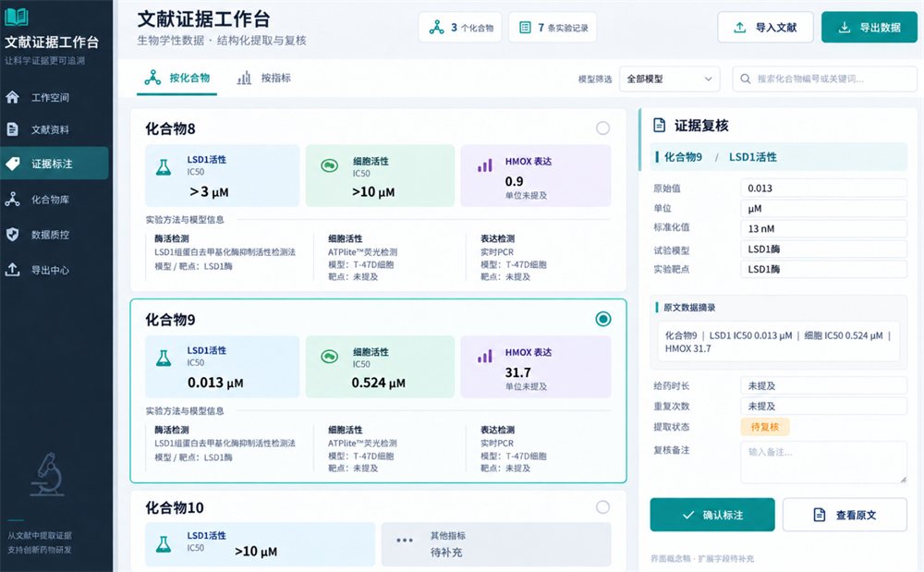Select the 化合物10 radio button

pos(602,507)
